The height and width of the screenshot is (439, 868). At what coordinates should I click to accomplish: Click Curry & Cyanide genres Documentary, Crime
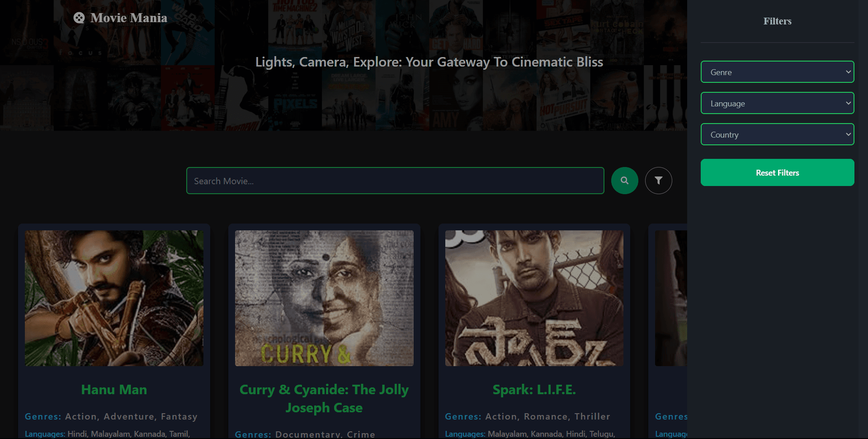305,434
